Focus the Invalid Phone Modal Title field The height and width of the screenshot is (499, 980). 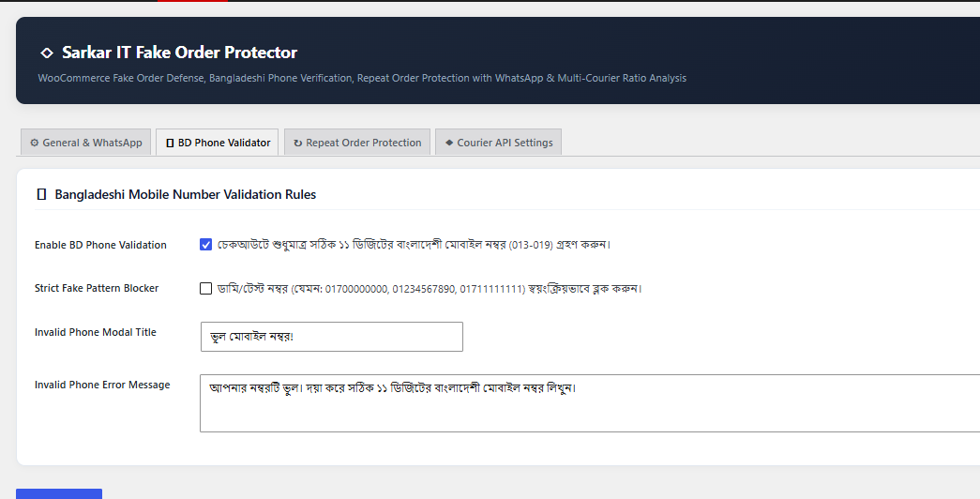tap(332, 337)
